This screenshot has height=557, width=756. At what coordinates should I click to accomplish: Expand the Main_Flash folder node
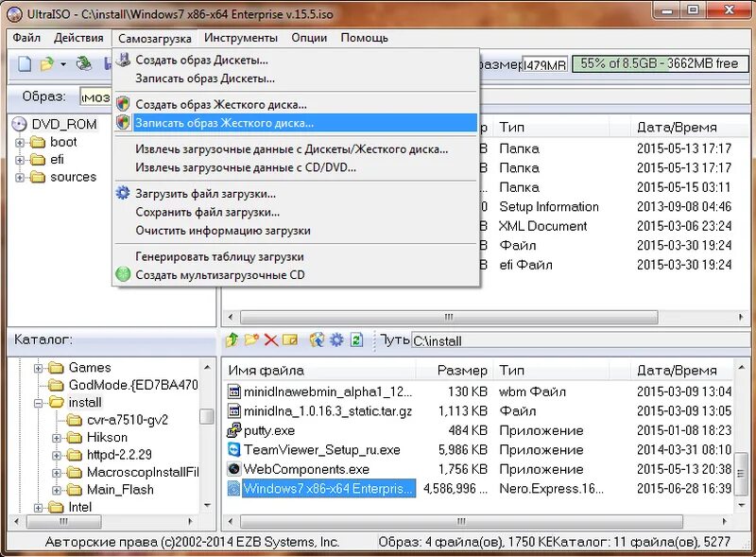coord(57,491)
